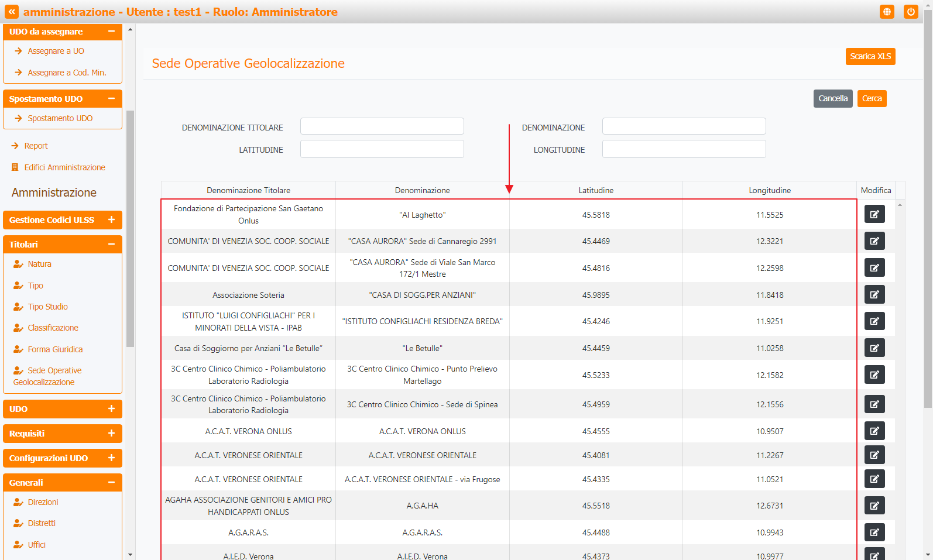
Task: Expand the Configurazioni UDO panel
Action: pyautogui.click(x=111, y=458)
